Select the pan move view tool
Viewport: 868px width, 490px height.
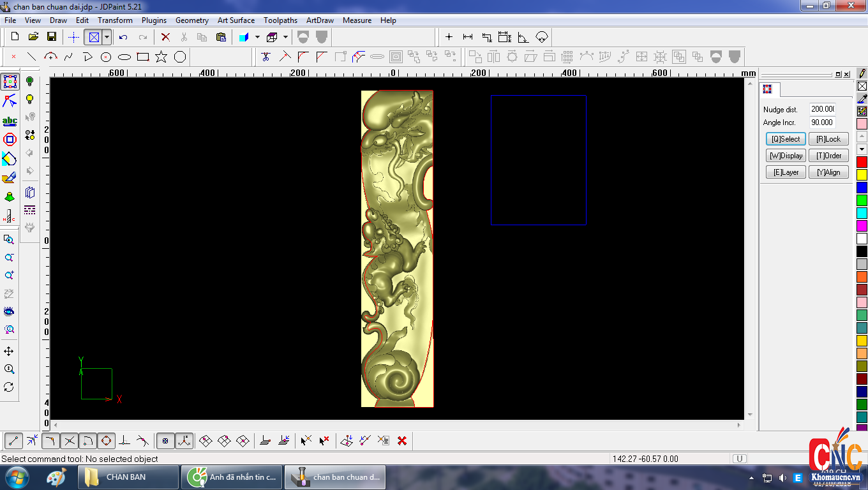9,352
